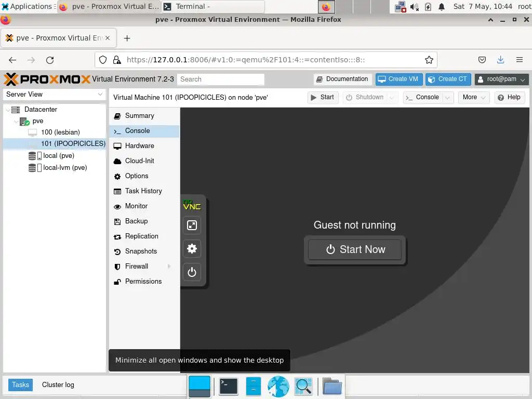Open the Permissions page
The height and width of the screenshot is (399, 532).
(144, 281)
